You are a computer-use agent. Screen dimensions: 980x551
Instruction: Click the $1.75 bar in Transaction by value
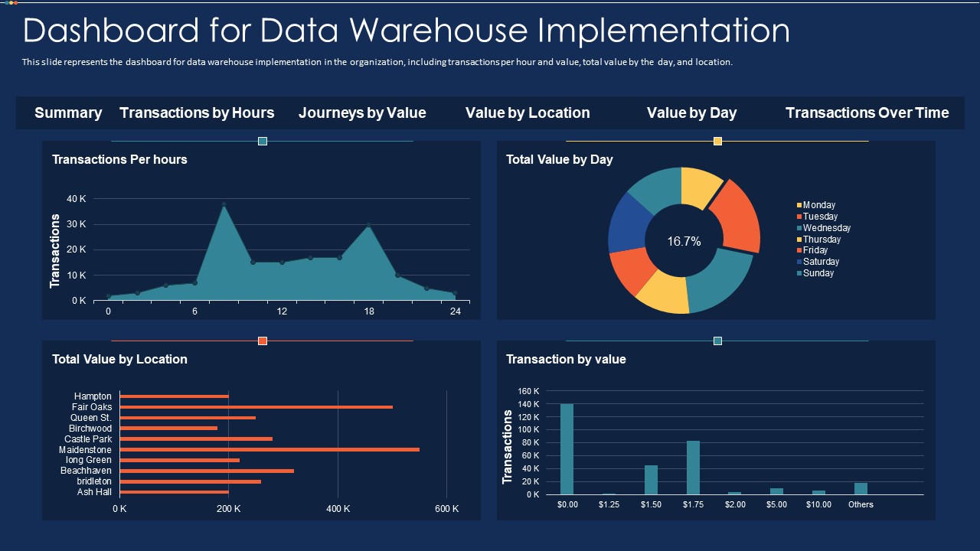pyautogui.click(x=693, y=468)
